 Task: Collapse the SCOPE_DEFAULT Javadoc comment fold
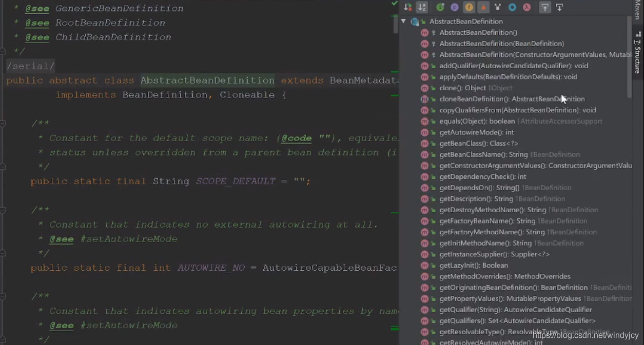[3, 124]
